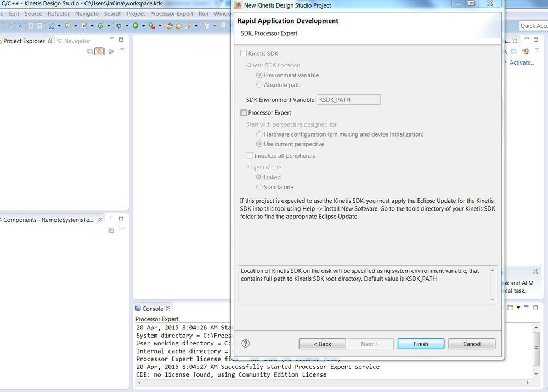548x392 pixels.
Task: Open dropdown beside New Source File icon
Action: tap(92, 26)
